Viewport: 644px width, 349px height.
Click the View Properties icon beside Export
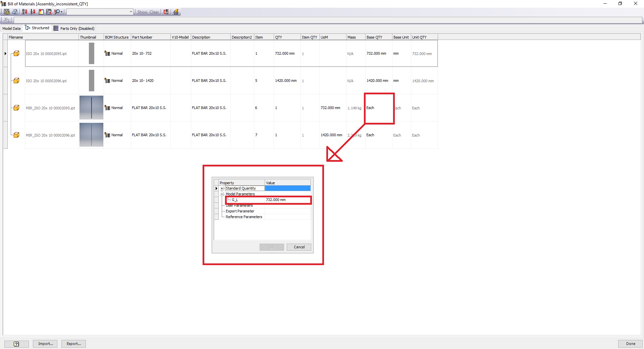15,12
